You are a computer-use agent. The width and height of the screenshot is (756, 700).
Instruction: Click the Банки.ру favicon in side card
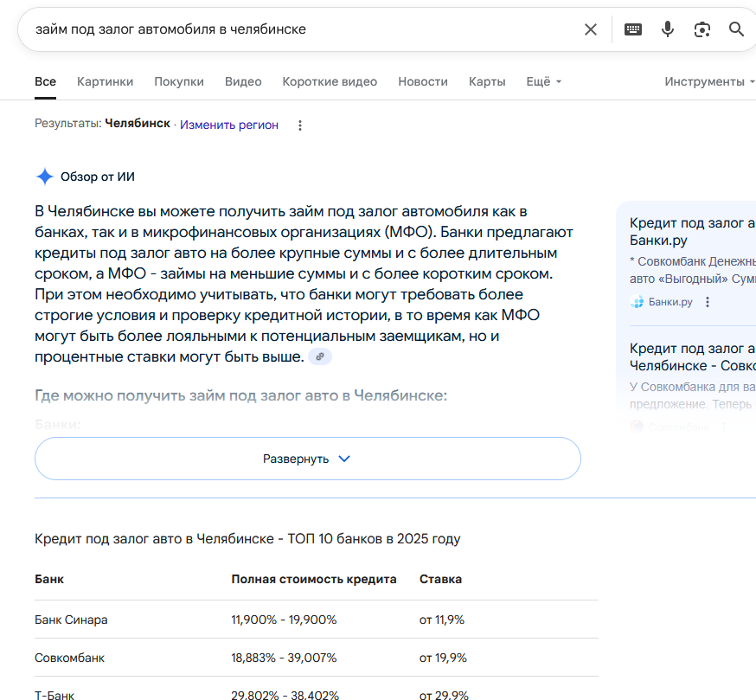tap(637, 302)
